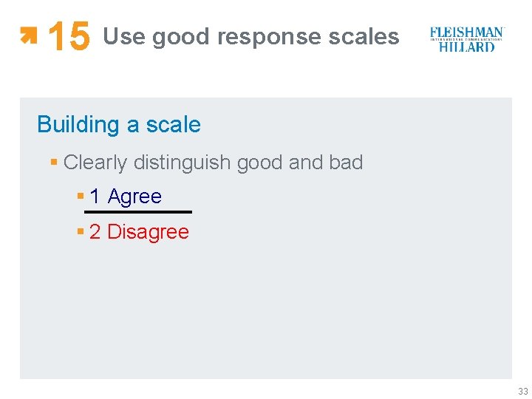The height and width of the screenshot is (399, 532).
Task: Click the red 2 Disagree option
Action: point(139,232)
